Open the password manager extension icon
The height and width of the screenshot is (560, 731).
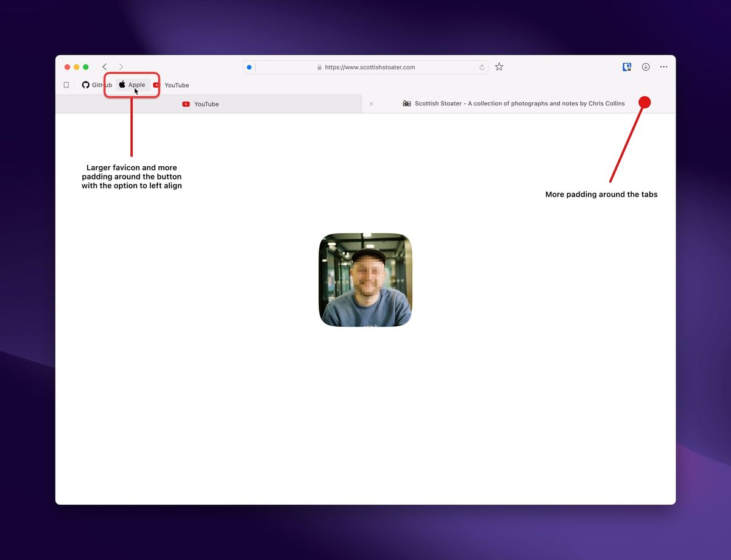(x=627, y=67)
